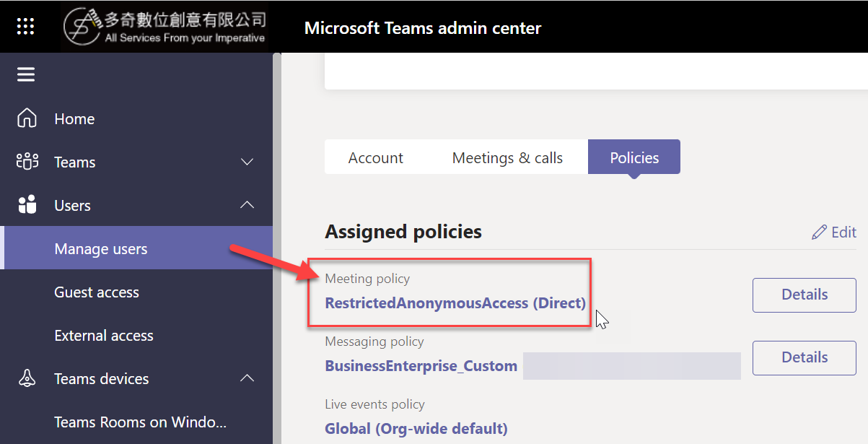868x444 pixels.
Task: Toggle the hamburger navigation menu
Action: pos(26,74)
